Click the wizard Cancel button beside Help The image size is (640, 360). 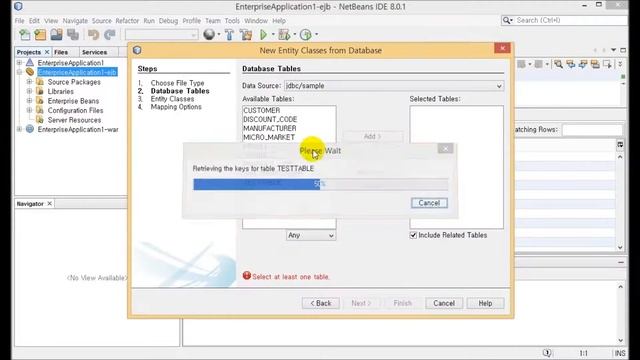444,303
